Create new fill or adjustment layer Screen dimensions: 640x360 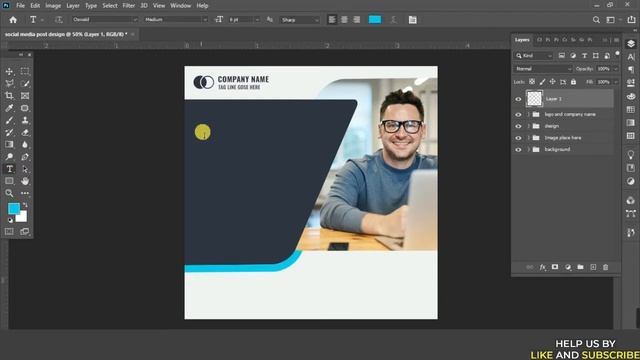pyautogui.click(x=568, y=267)
